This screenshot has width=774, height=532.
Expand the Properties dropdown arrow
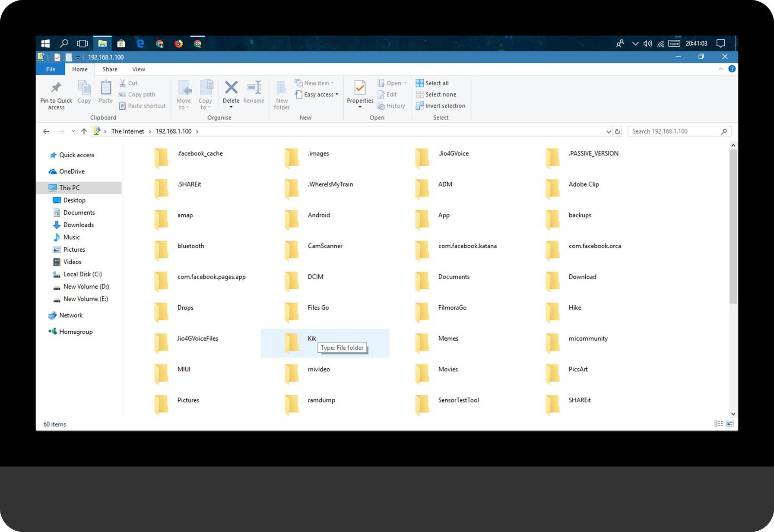(360, 107)
